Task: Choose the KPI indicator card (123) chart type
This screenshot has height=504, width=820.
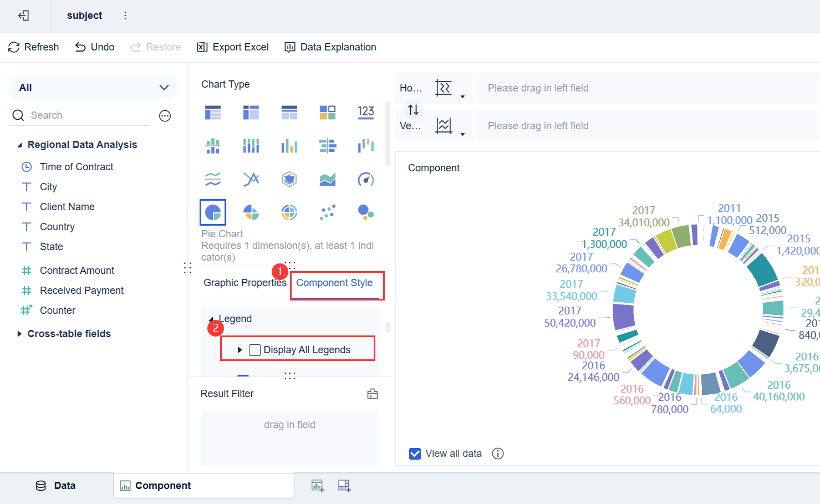Action: pos(366,113)
